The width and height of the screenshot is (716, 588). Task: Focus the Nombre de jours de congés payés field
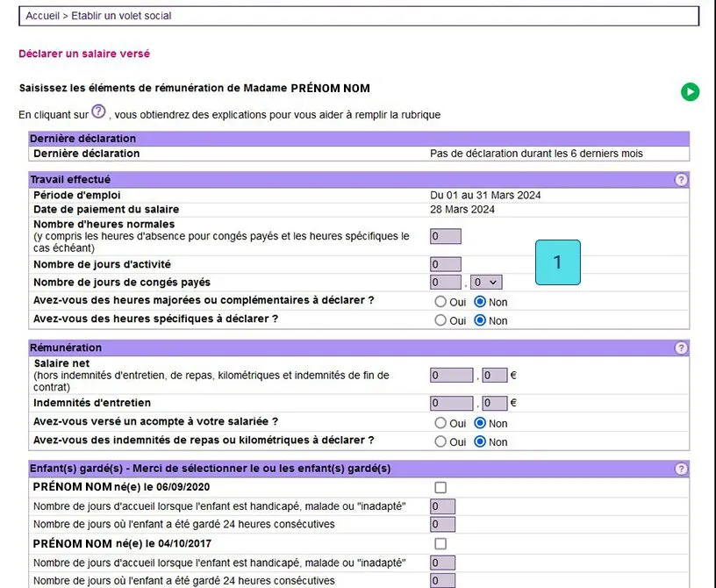[445, 283]
